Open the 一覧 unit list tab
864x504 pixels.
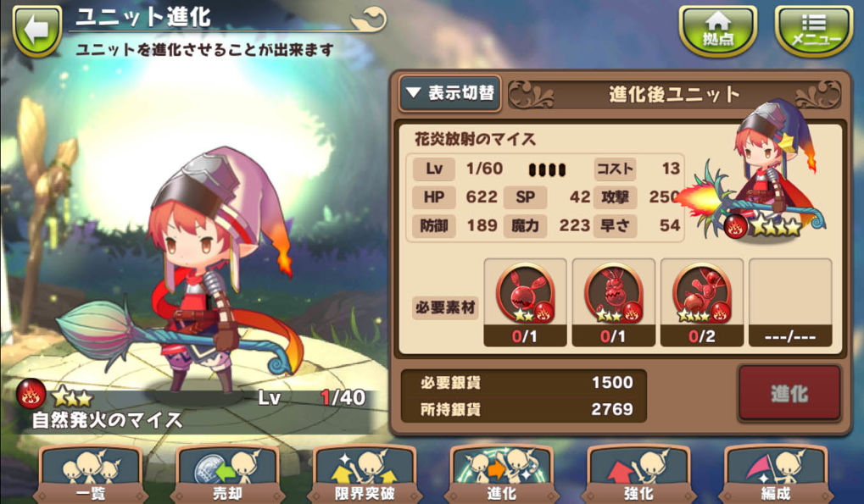(91, 475)
